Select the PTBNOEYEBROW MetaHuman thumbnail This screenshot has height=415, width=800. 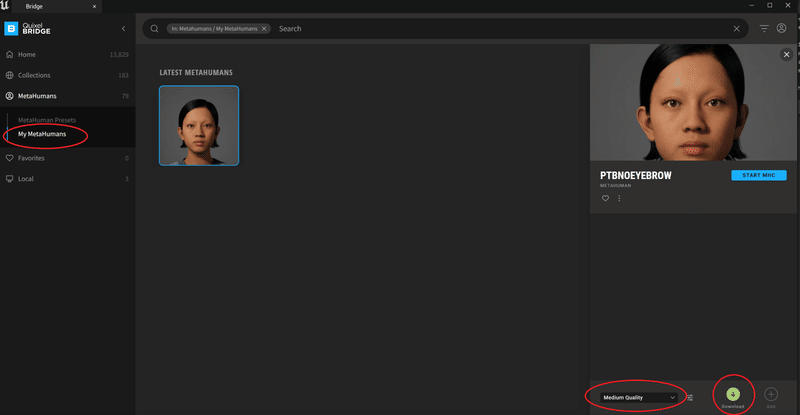[199, 126]
